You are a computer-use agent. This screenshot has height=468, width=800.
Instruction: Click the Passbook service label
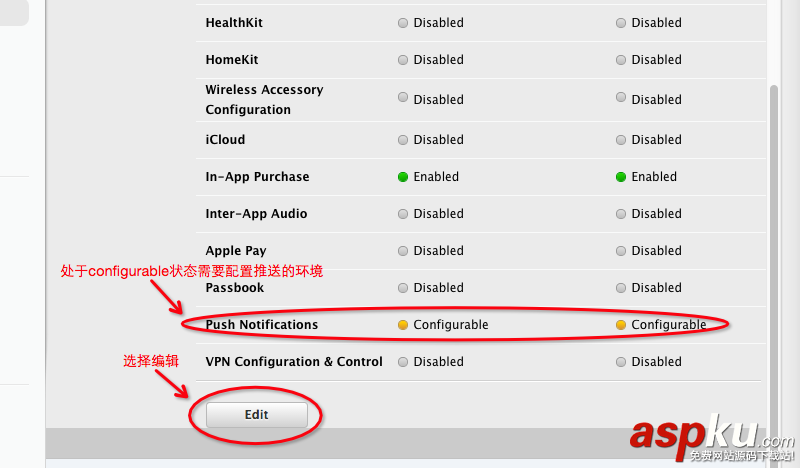click(235, 288)
